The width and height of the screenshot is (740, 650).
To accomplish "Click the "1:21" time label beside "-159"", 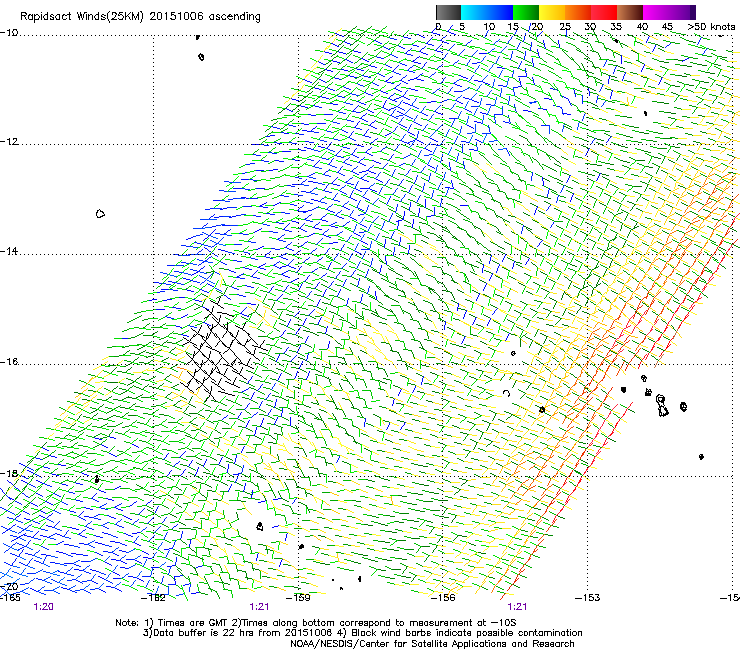I will pyautogui.click(x=259, y=607).
